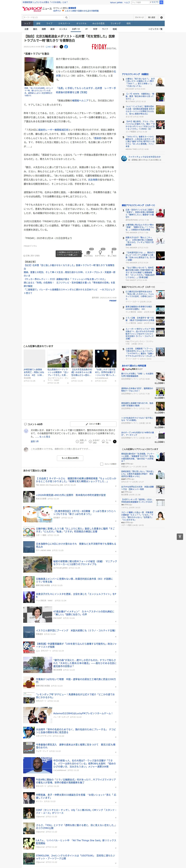Share the article on Facebook
This screenshot has height=868, width=186.
click(x=66, y=47)
